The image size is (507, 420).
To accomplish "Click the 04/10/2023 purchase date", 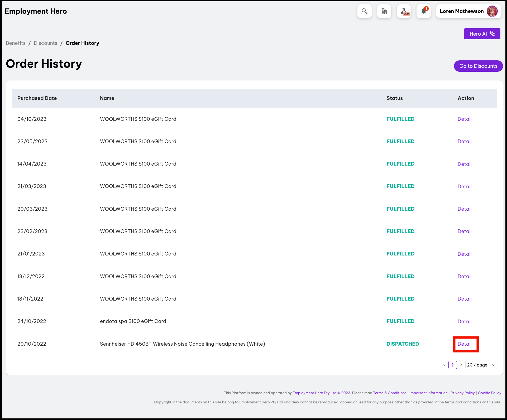I will click(x=32, y=119).
